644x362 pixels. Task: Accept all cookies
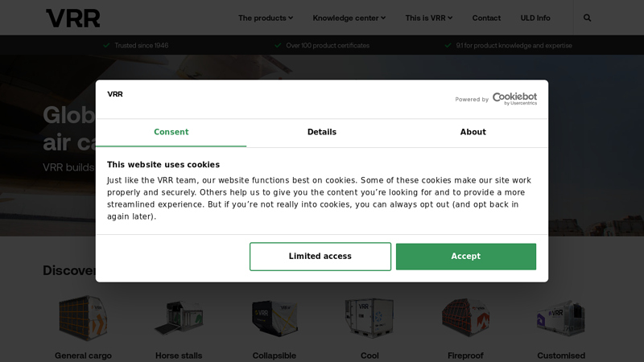click(x=466, y=257)
